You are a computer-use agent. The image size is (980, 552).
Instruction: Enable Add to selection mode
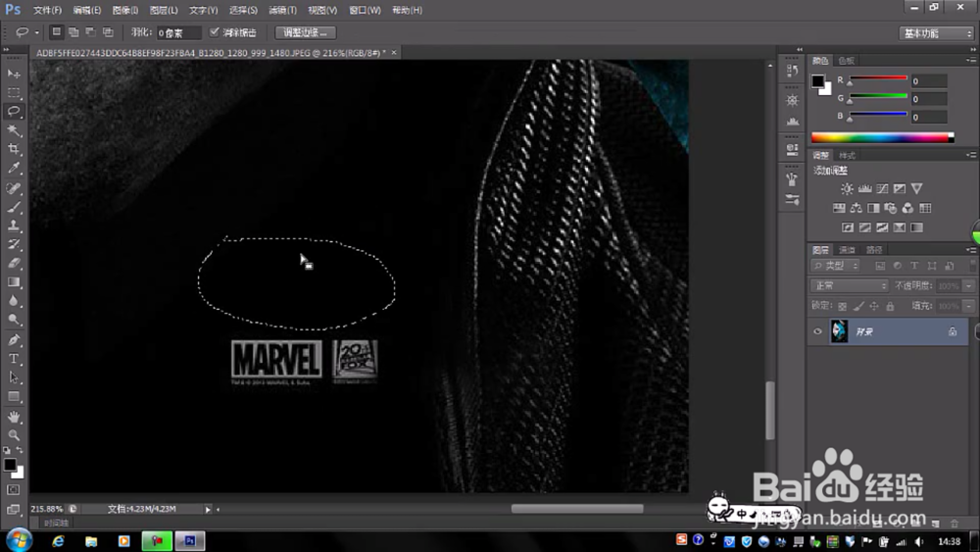point(73,32)
